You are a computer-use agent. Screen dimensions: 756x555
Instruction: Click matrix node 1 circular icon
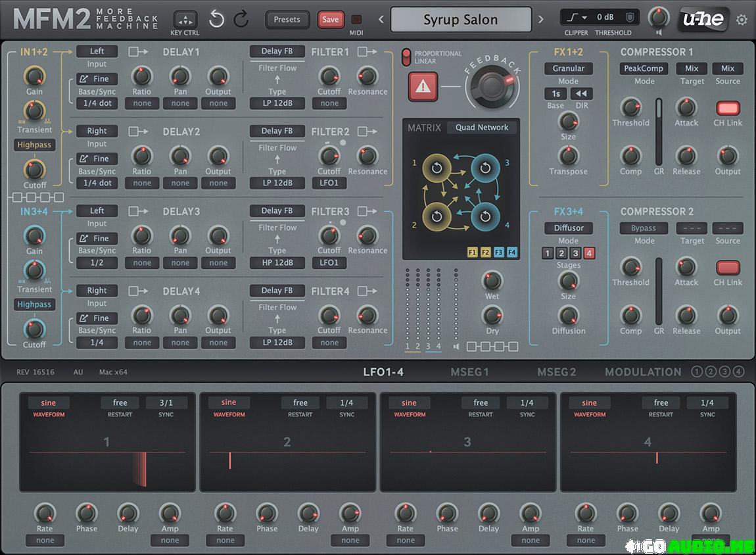click(x=437, y=168)
